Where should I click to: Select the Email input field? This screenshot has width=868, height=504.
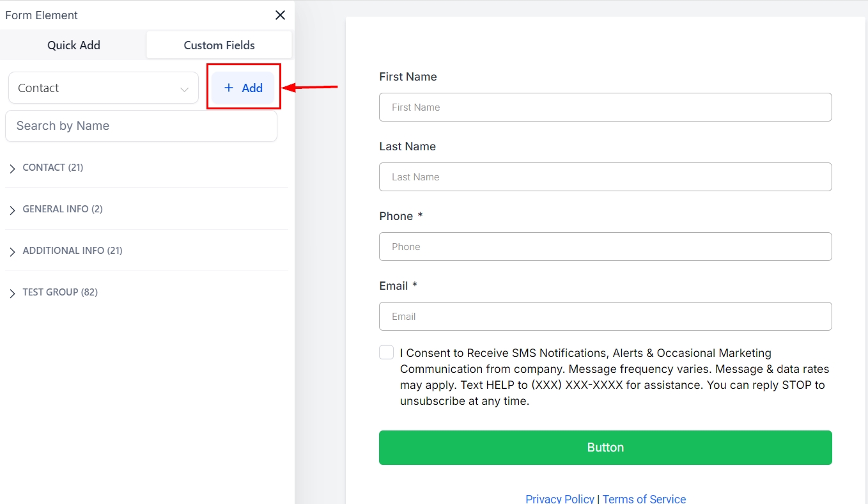[x=605, y=317]
